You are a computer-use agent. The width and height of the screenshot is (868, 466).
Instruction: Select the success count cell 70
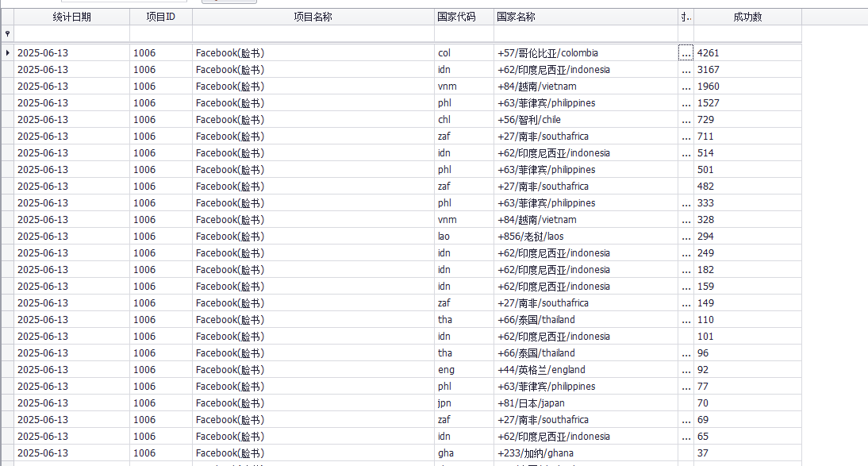(748, 402)
